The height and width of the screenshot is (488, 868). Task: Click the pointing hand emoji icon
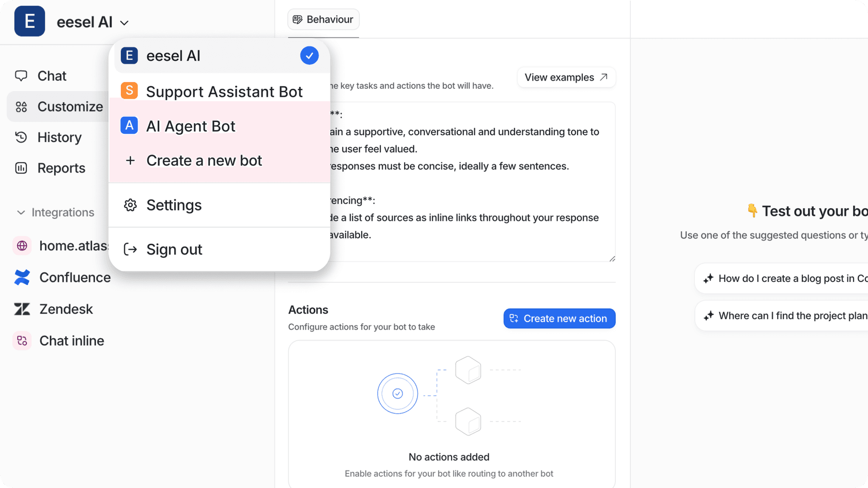752,211
